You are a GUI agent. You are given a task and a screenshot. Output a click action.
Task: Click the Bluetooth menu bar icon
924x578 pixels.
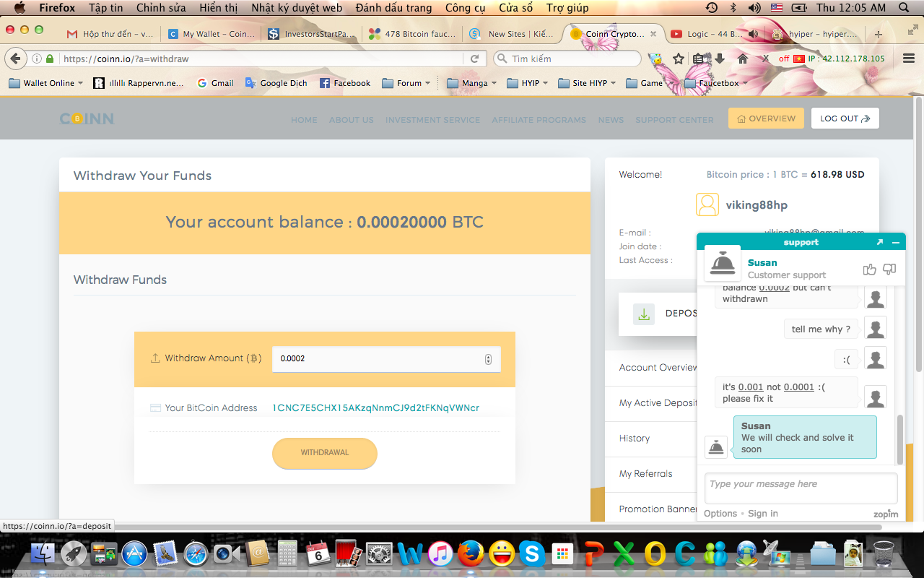click(x=733, y=8)
